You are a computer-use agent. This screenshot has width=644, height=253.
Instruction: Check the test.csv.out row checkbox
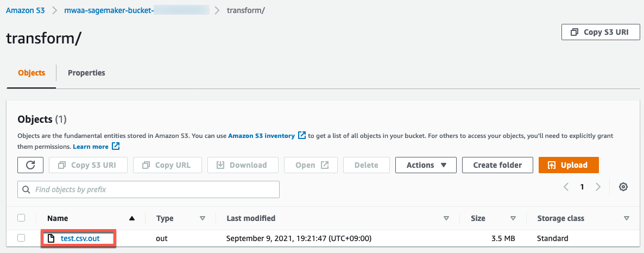(x=21, y=238)
